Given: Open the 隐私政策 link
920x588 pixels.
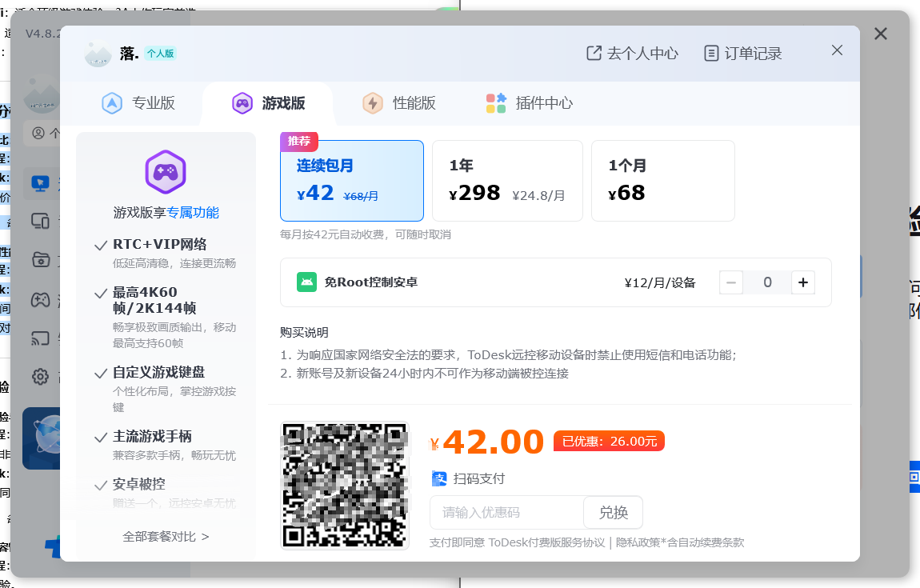Looking at the screenshot, I should [x=638, y=542].
